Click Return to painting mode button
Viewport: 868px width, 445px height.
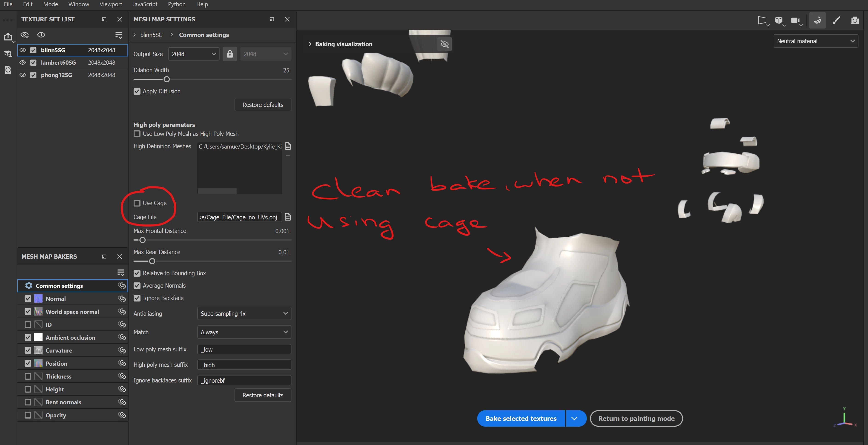click(x=636, y=418)
